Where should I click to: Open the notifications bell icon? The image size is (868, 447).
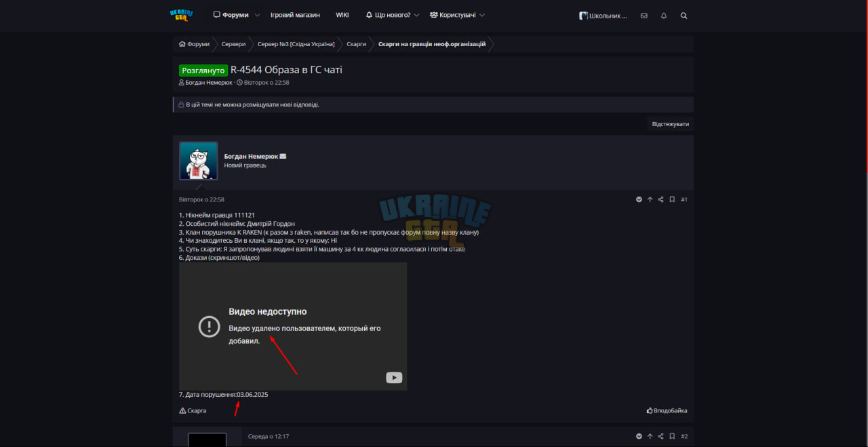[664, 16]
